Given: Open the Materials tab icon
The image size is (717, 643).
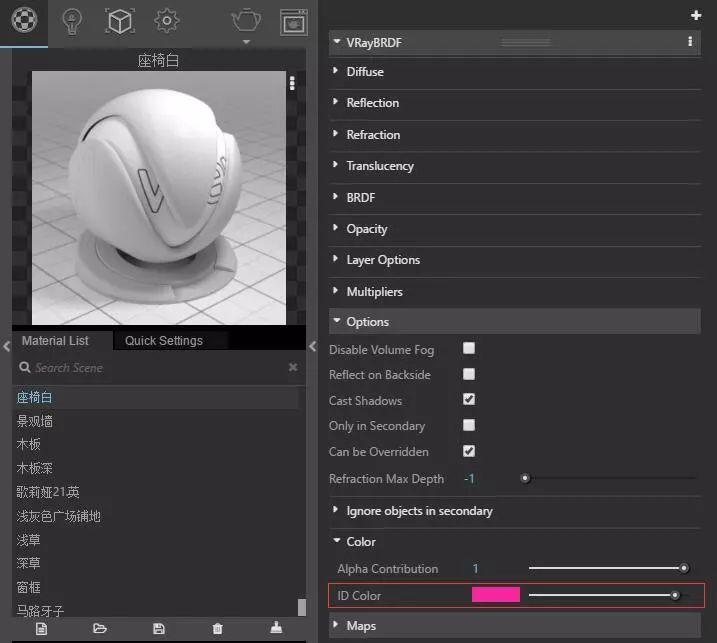Looking at the screenshot, I should (24, 21).
